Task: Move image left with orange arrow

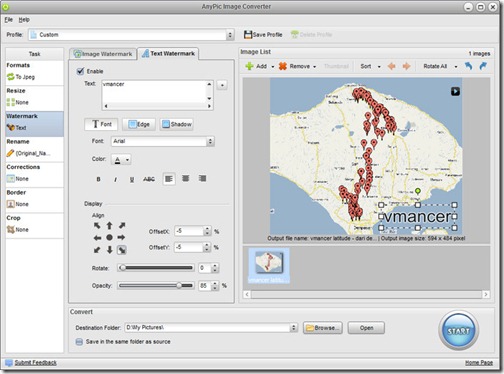Action: click(392, 66)
